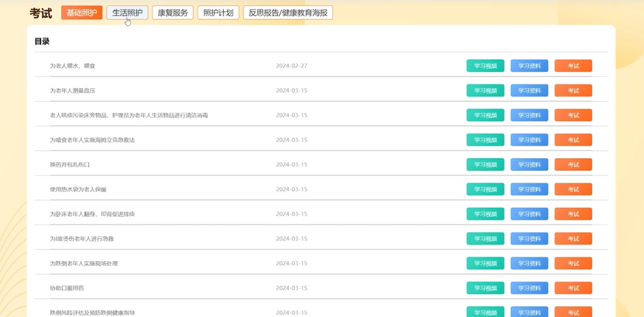This screenshot has width=644, height=317.
Task: Select the 换药并包扎伤口 entry title
Action: coord(70,165)
